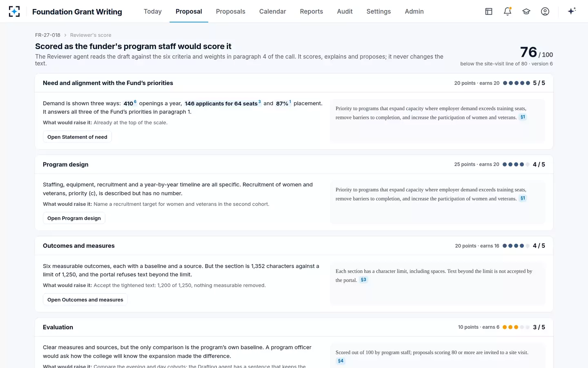Click '25 points · earns 20' in Program design
The height and width of the screenshot is (368, 588).
click(x=477, y=164)
